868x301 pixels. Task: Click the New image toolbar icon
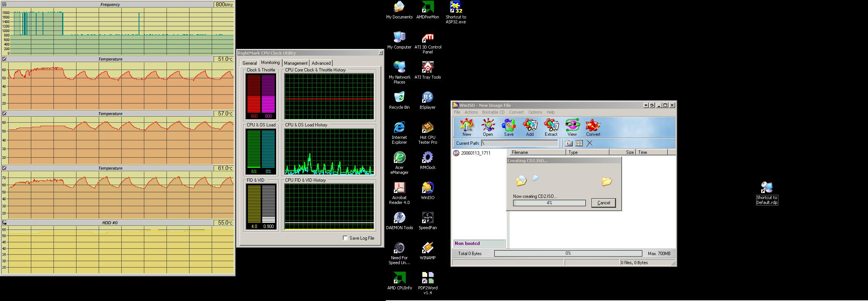(x=467, y=127)
